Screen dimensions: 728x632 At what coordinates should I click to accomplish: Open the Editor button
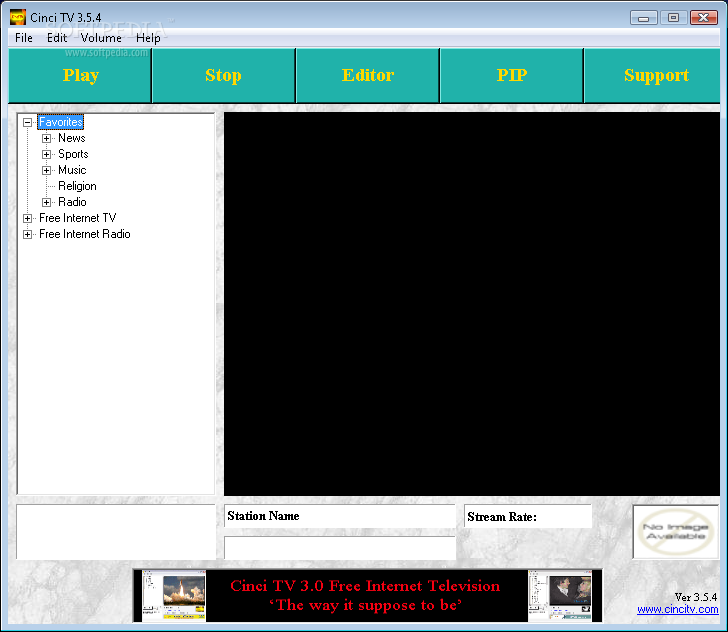[368, 76]
